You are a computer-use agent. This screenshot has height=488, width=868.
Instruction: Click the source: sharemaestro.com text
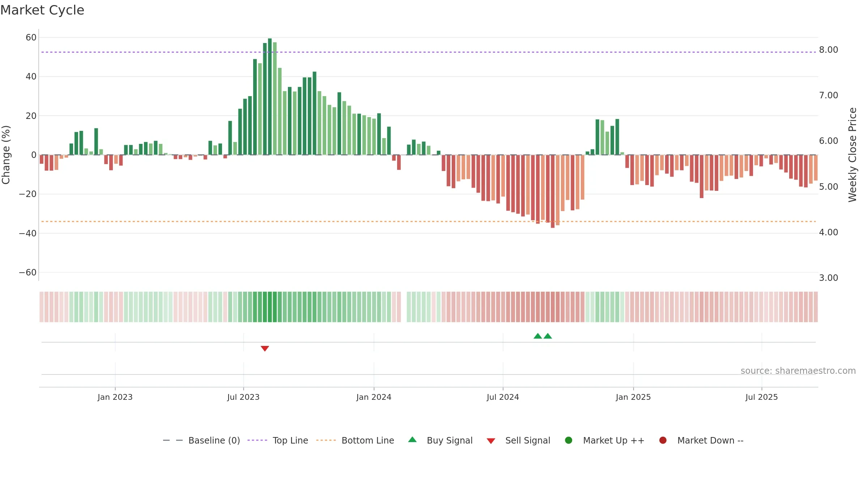point(798,371)
